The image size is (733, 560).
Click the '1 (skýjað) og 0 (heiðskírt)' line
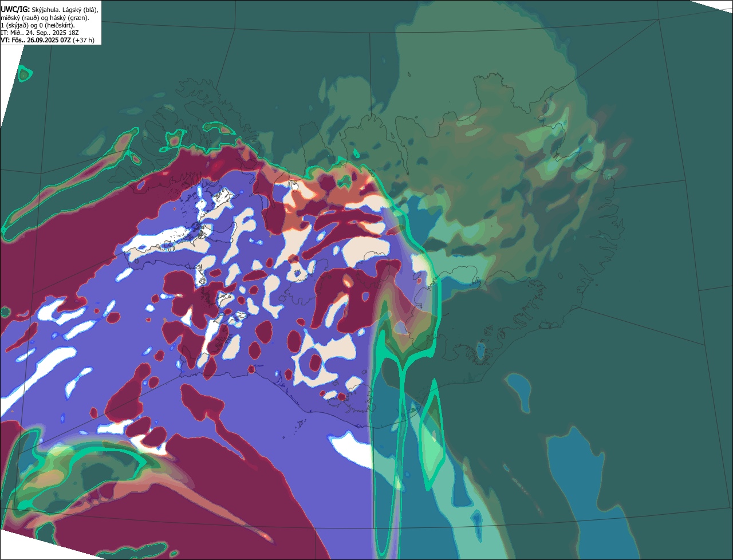click(x=37, y=25)
